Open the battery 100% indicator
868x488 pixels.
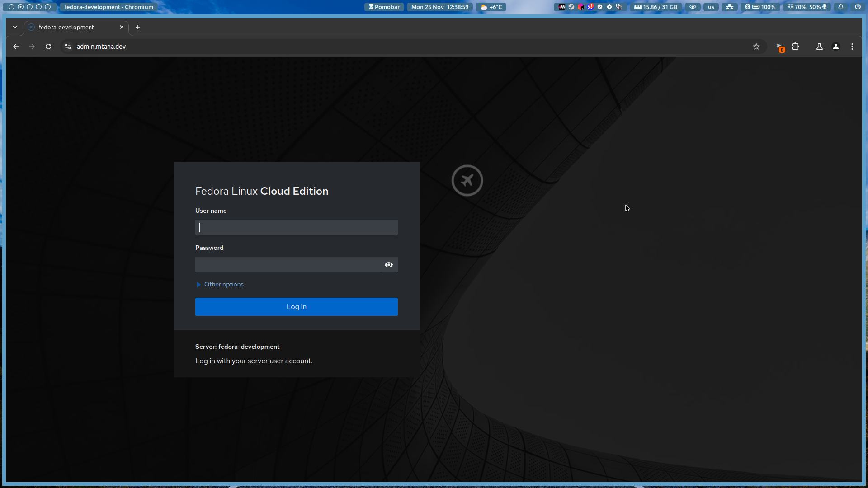[x=764, y=7]
